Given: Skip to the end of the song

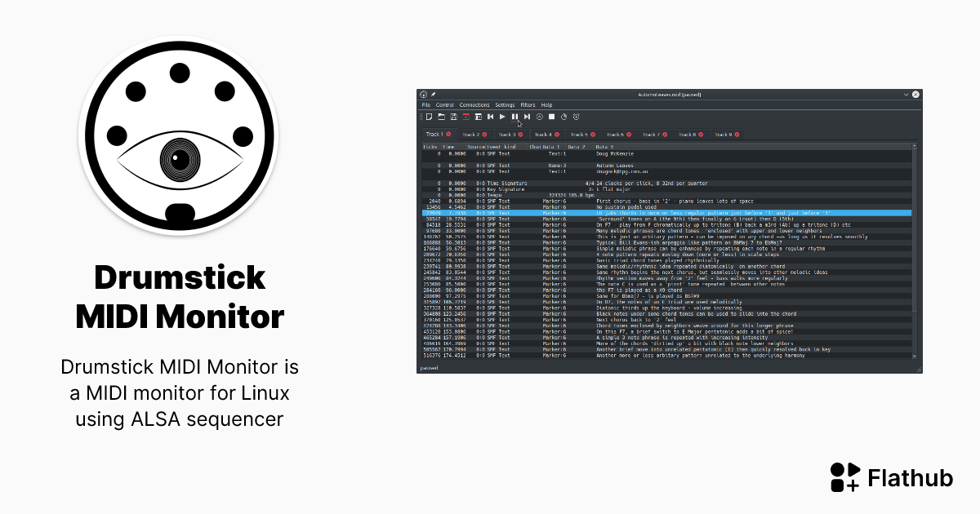Looking at the screenshot, I should (x=527, y=117).
